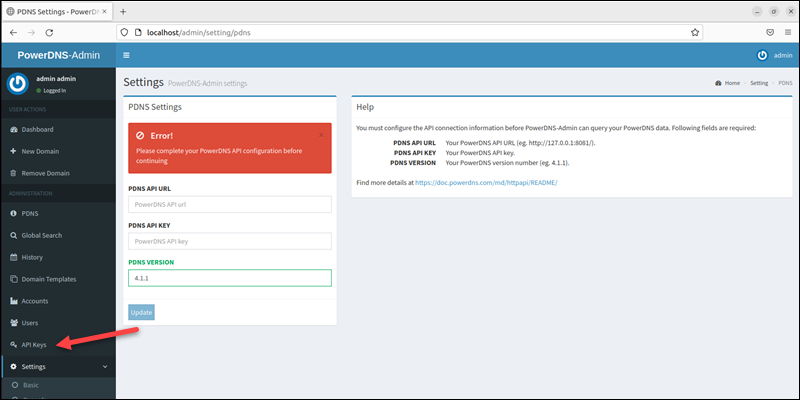800x400 pixels.
Task: Click the trash icon beside Remove Domain
Action: (x=14, y=173)
